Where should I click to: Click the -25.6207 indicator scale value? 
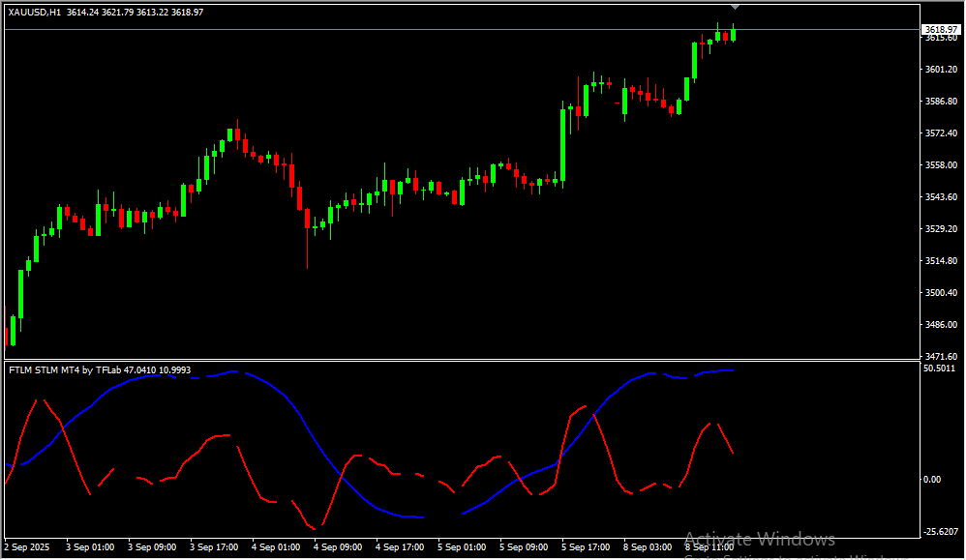coord(941,530)
